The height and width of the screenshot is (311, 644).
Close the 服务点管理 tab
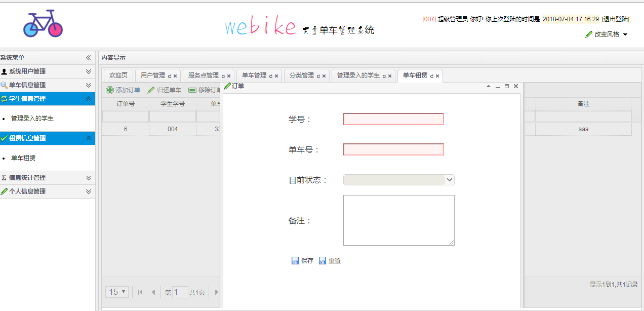(x=229, y=76)
